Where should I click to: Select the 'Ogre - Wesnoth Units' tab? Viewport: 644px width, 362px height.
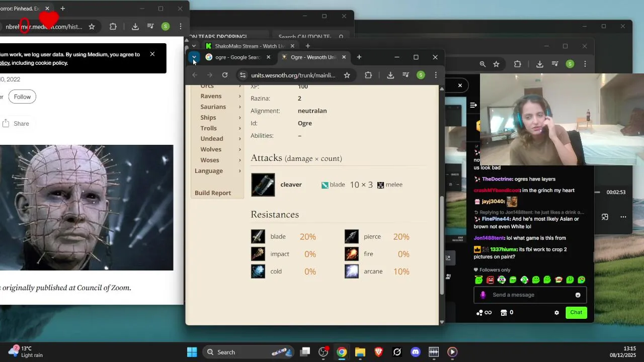[x=313, y=57]
